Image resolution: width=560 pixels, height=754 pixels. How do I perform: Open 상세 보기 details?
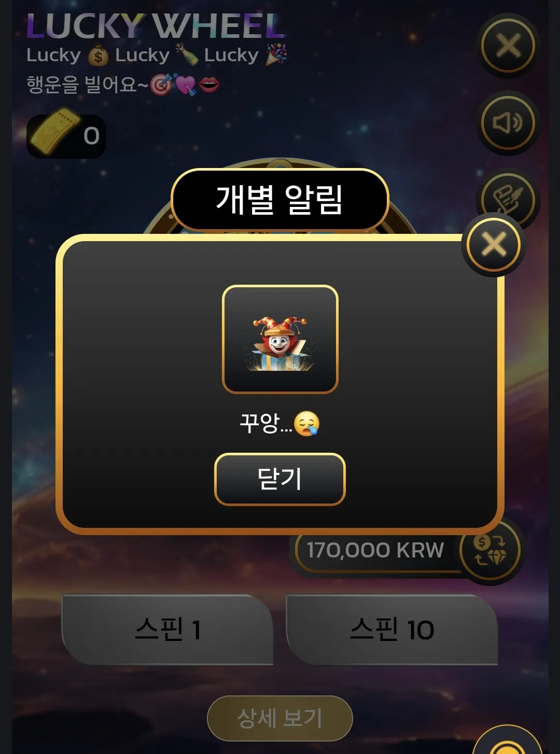click(x=280, y=718)
